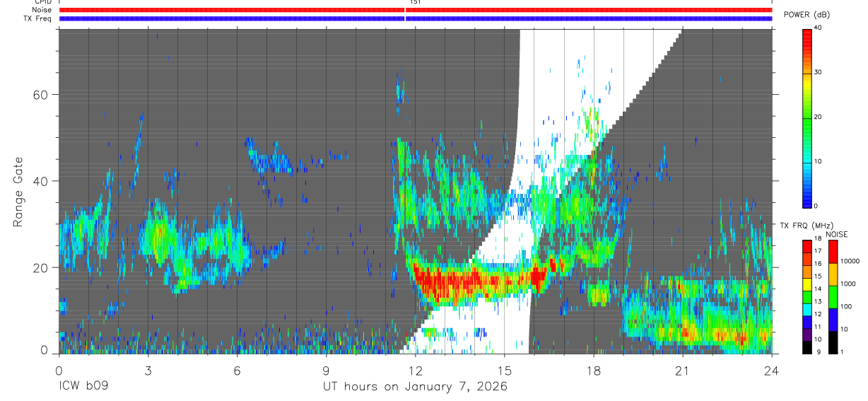Click x-axis tick label '18'

click(x=594, y=371)
